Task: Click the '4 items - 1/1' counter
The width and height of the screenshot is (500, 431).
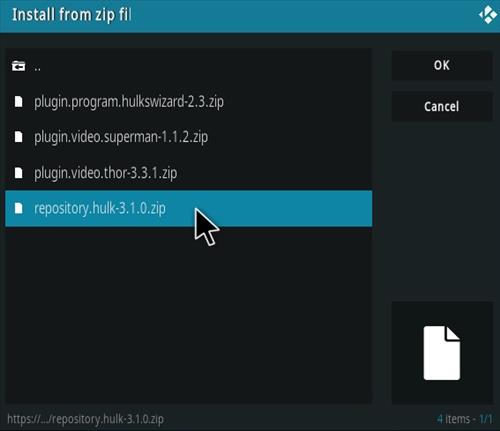Action: tap(465, 419)
